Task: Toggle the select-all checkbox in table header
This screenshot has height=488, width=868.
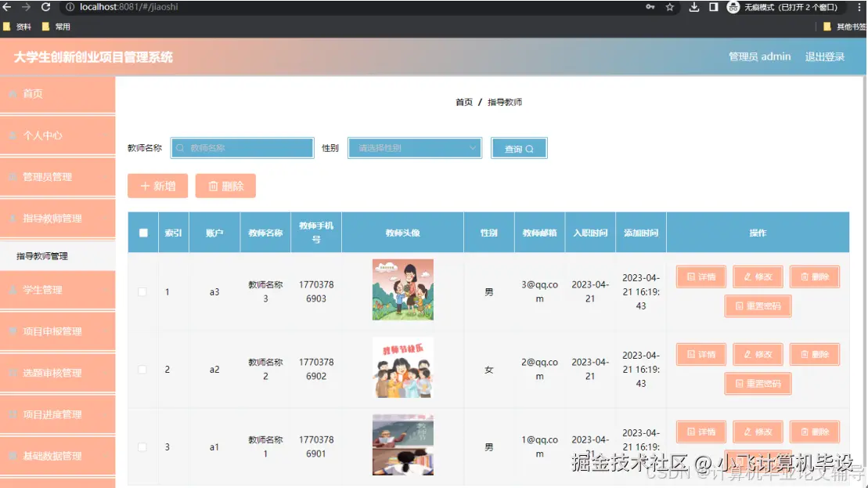Action: (143, 233)
